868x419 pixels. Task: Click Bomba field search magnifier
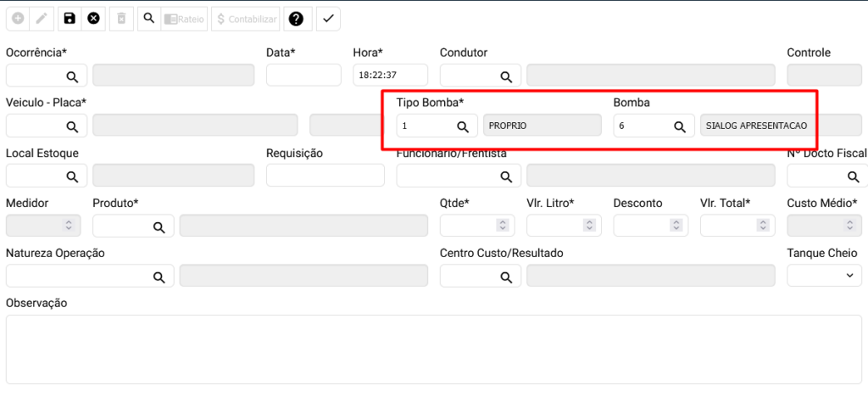point(680,126)
